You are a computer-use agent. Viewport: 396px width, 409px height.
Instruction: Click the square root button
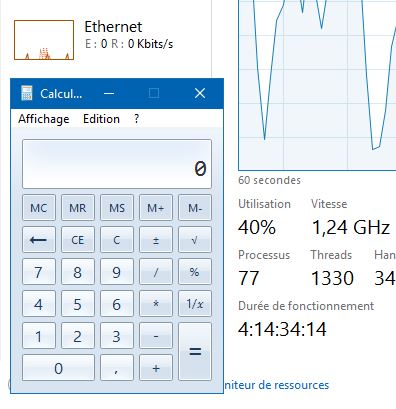click(195, 240)
